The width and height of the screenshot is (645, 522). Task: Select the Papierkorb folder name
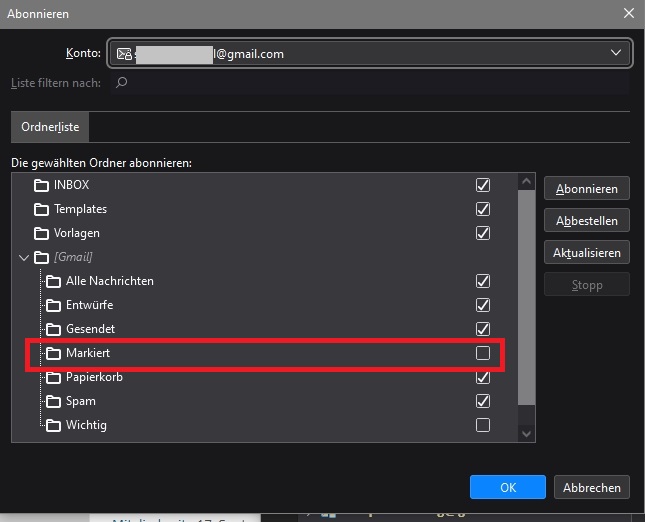94,377
